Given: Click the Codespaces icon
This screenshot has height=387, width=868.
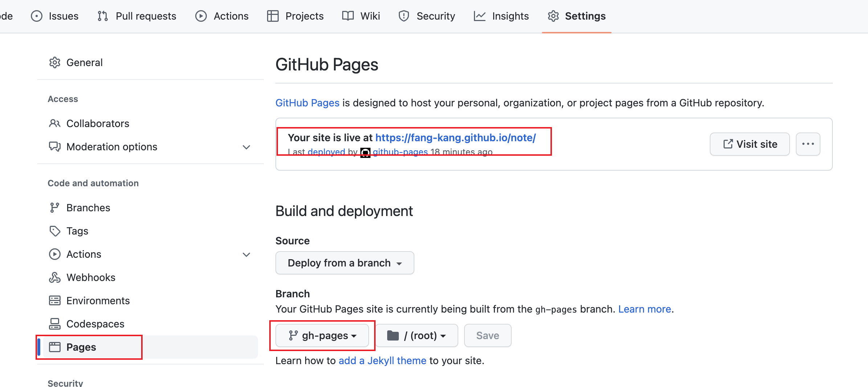Looking at the screenshot, I should click(x=55, y=324).
